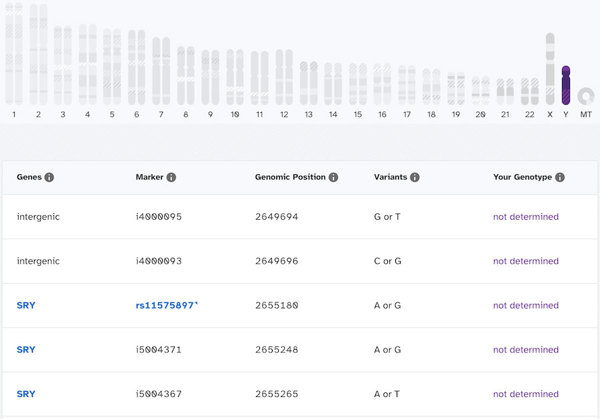Image resolution: width=600 pixels, height=419 pixels.
Task: Click genomic position 2655265
Action: 277,394
